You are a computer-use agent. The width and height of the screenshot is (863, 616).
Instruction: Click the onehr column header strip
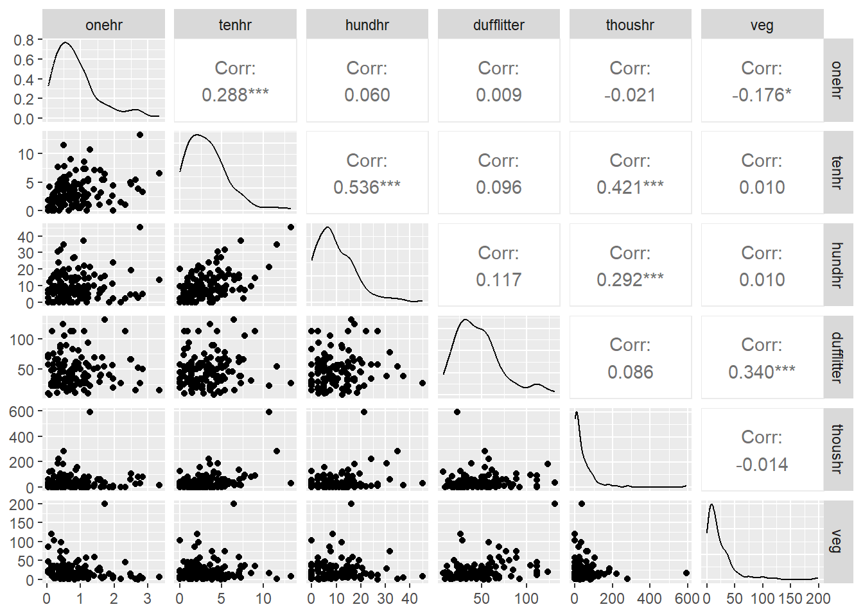103,25
